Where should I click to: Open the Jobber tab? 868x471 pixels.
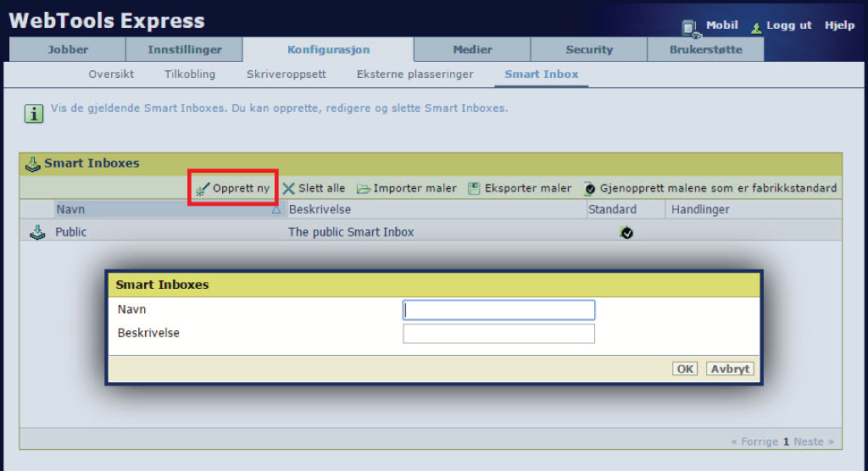coord(68,49)
